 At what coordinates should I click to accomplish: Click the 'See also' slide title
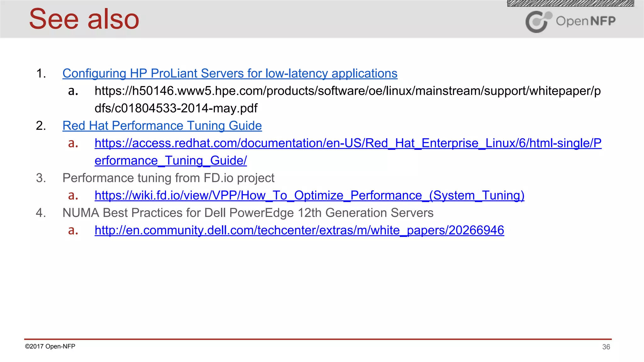click(x=84, y=19)
